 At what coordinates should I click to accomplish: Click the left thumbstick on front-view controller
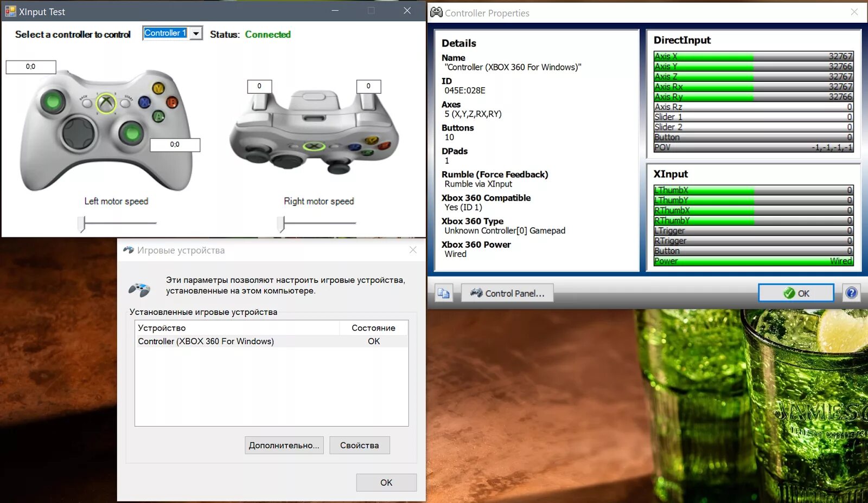pyautogui.click(x=53, y=101)
